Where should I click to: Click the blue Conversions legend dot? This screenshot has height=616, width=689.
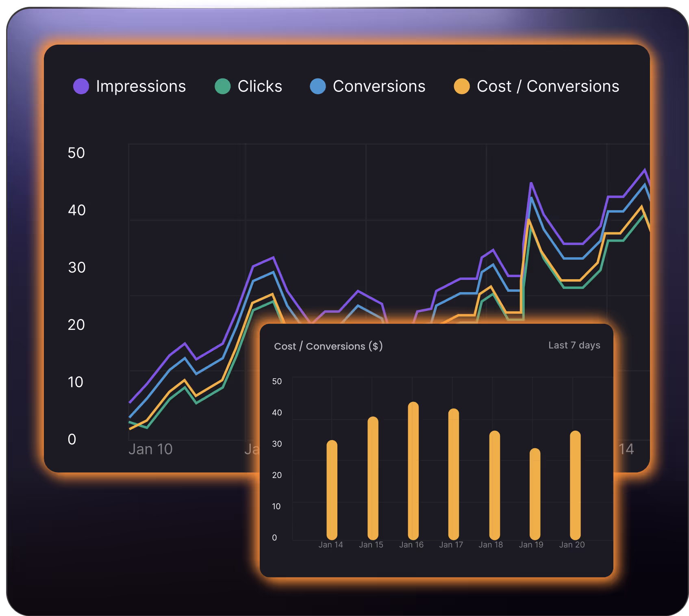tap(317, 86)
